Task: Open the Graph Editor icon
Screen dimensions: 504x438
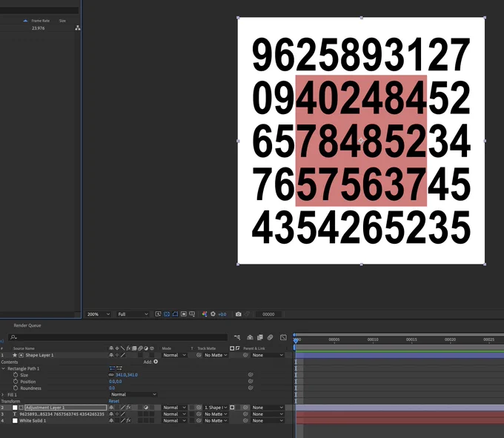Action: [x=283, y=337]
